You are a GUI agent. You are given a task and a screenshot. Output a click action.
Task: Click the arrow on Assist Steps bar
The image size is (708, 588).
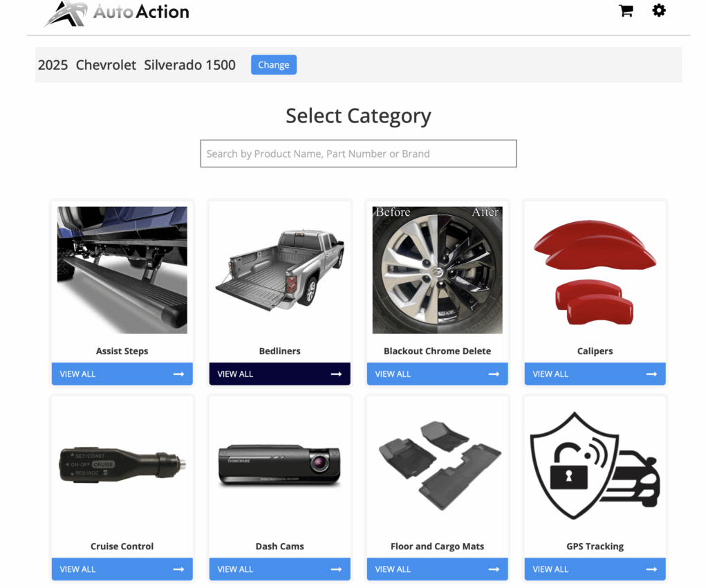(178, 374)
